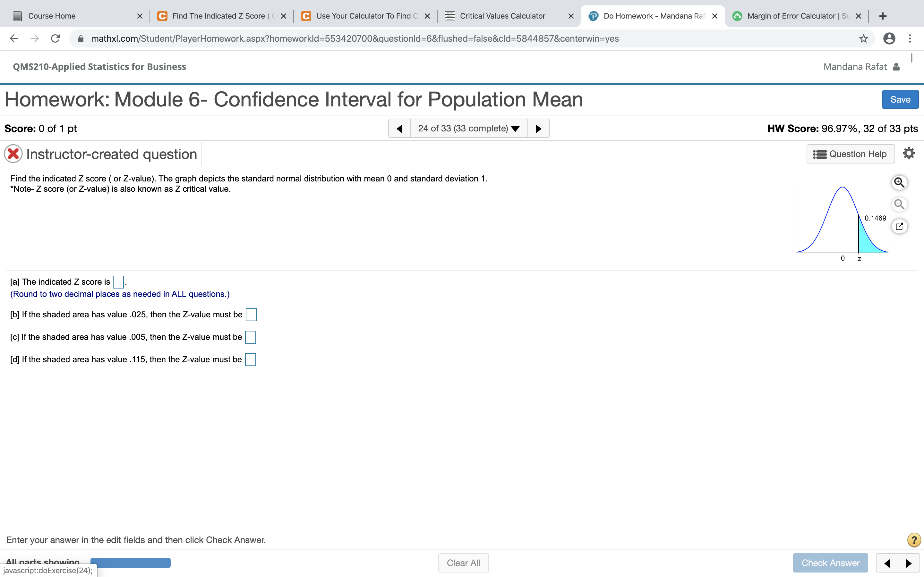Expand the 24 of 33 question dropdown

468,129
